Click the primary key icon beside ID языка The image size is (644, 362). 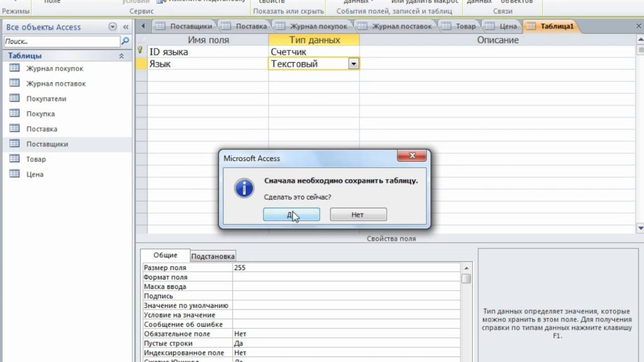tap(140, 50)
